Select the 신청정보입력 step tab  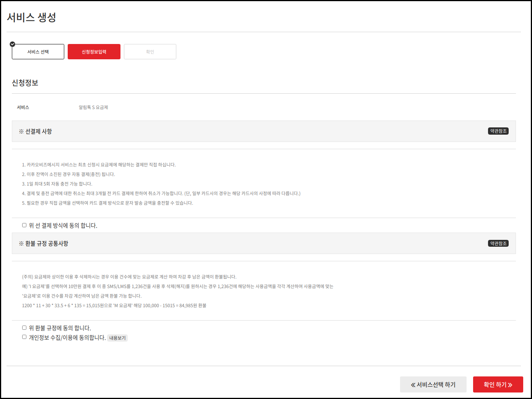click(94, 52)
